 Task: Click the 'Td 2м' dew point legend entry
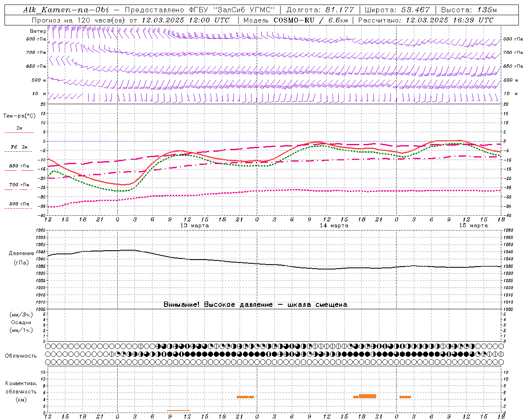tap(19, 147)
